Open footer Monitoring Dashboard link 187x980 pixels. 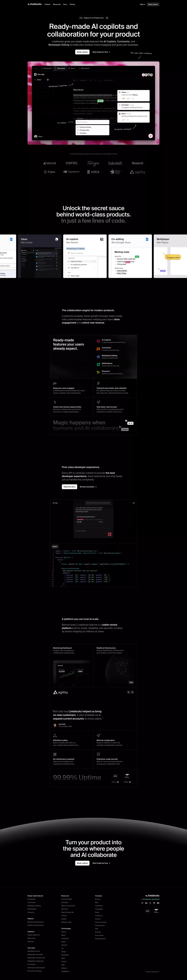pyautogui.click(x=35, y=922)
